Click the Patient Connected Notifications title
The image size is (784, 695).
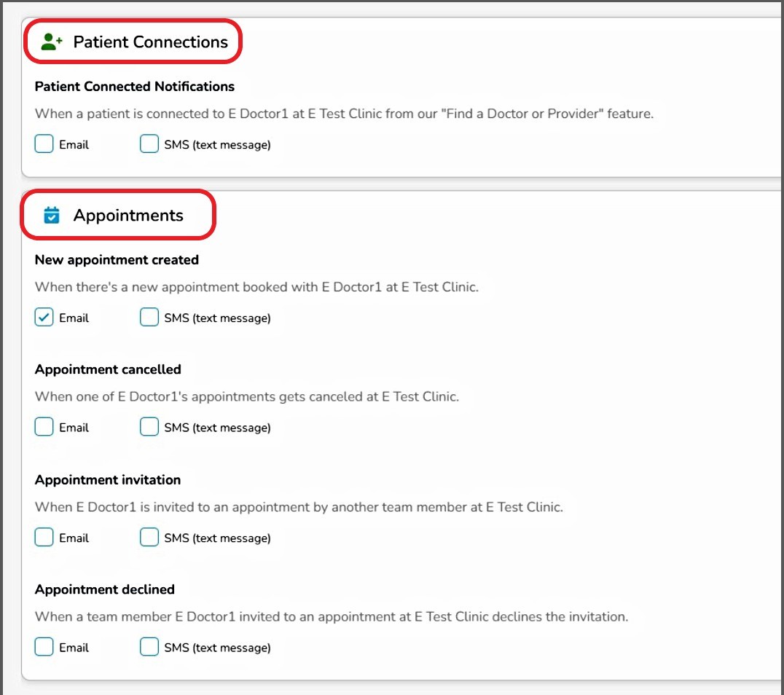(135, 86)
